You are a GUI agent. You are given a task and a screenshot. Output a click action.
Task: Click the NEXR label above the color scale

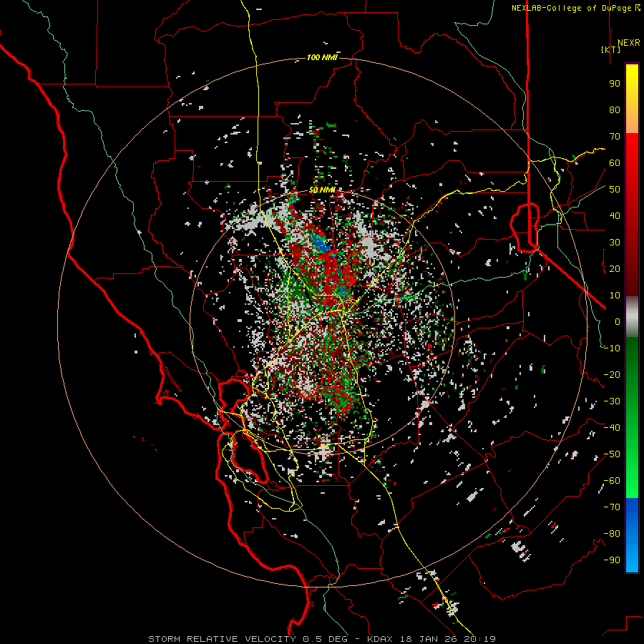628,43
